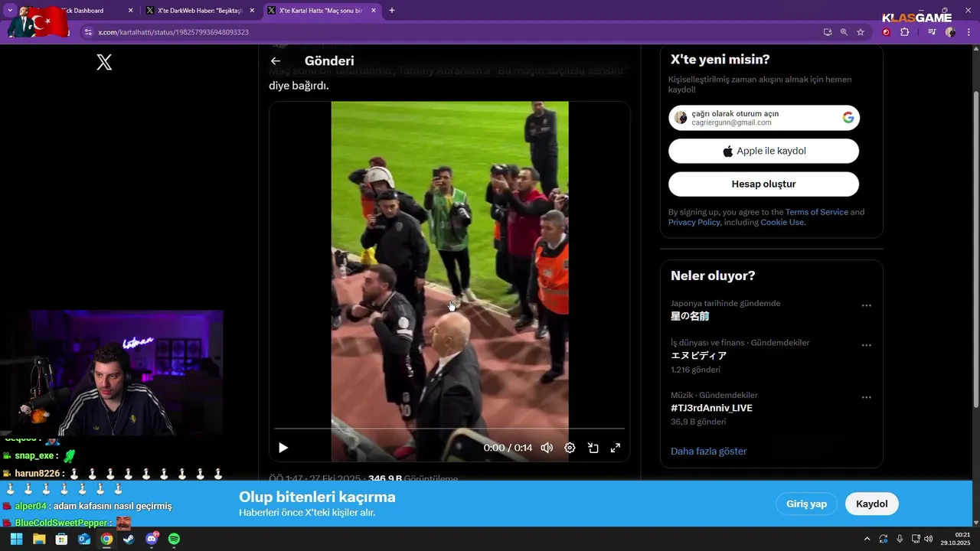
Task: Open Spotify from taskbar
Action: point(174,539)
